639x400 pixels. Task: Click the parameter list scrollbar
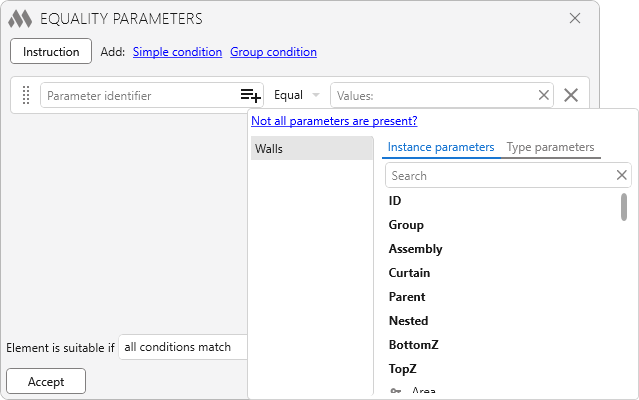click(x=624, y=206)
